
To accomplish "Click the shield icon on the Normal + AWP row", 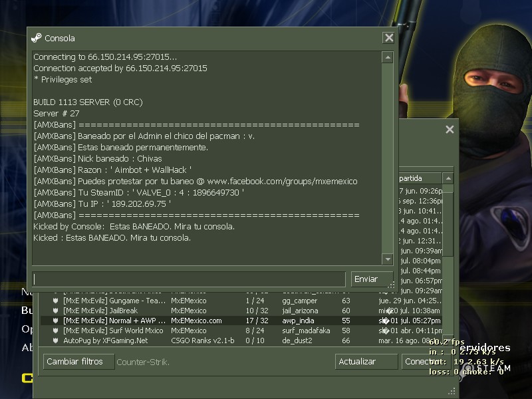I will point(55,321).
